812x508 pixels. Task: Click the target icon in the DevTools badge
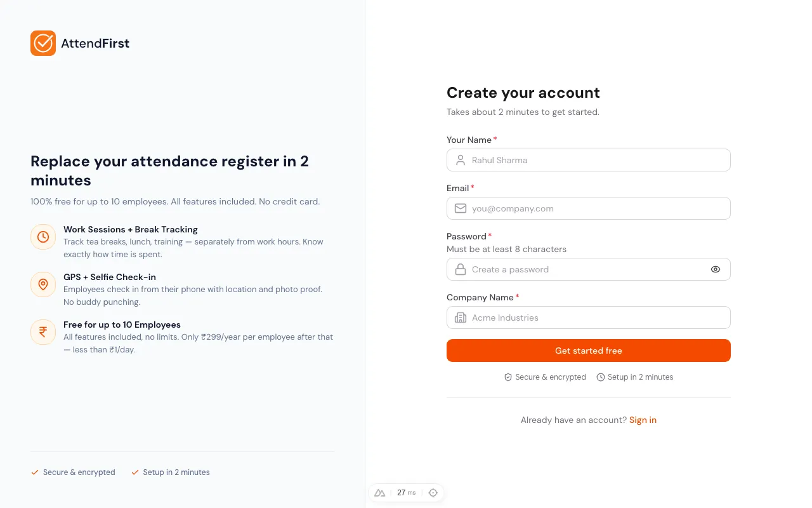coord(433,493)
